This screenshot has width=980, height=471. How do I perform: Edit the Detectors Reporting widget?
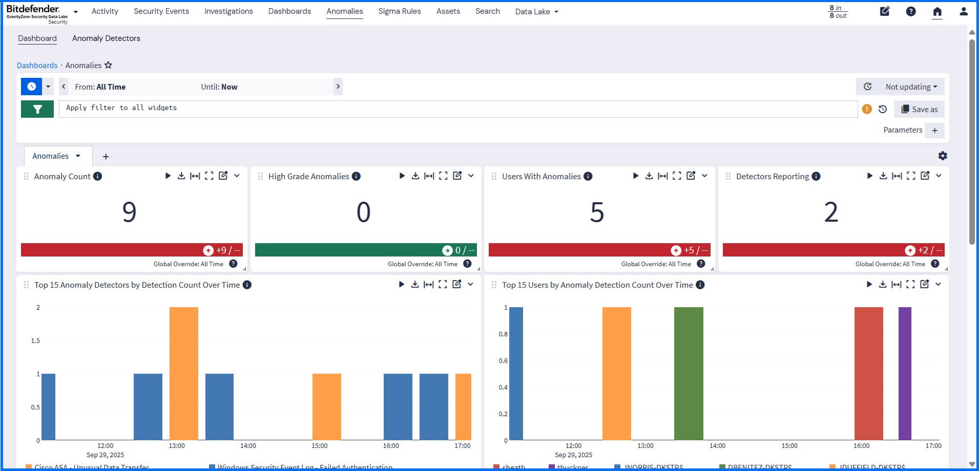925,176
